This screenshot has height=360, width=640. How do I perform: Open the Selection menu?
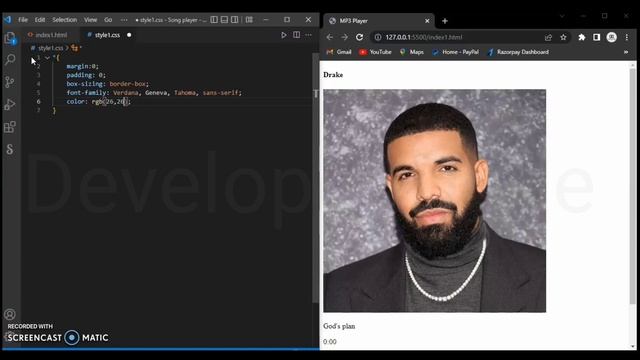tap(64, 20)
